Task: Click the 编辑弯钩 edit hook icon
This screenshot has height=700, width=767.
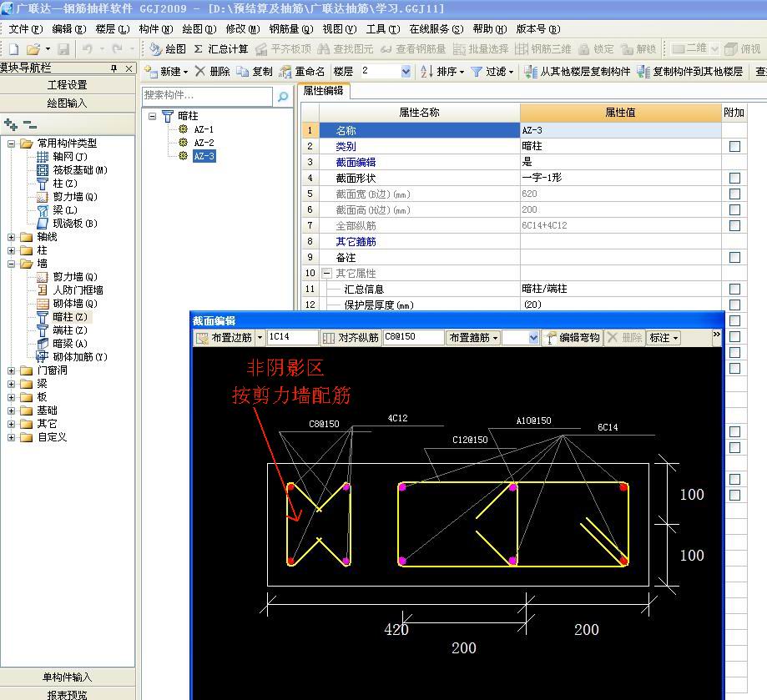Action: (551, 338)
